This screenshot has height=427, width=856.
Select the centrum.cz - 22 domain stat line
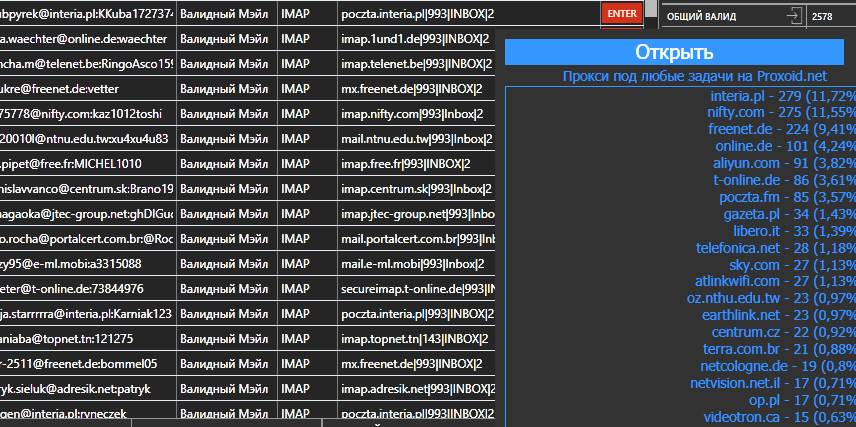pos(783,332)
